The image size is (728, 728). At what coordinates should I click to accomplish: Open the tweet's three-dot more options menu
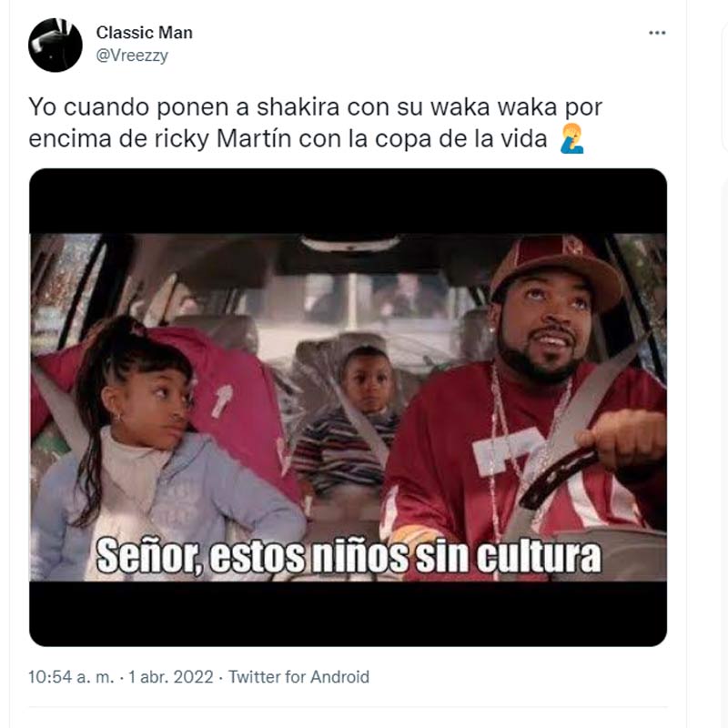pos(657,33)
